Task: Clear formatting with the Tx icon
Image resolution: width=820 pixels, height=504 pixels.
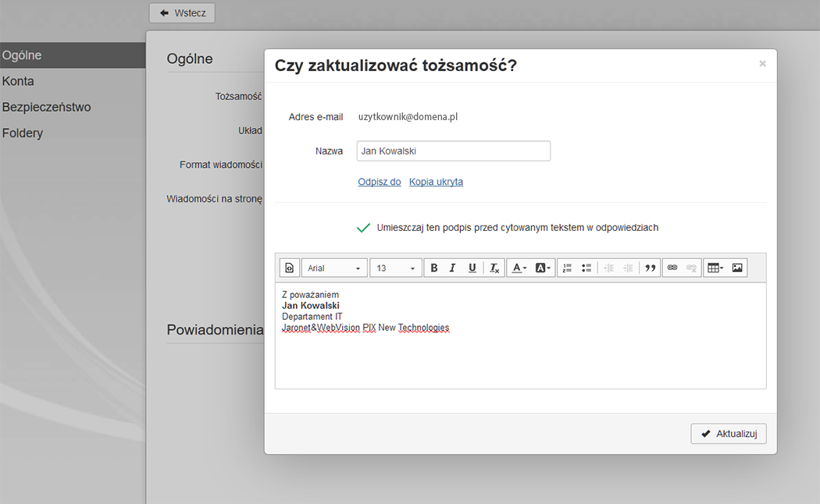Action: coord(494,268)
